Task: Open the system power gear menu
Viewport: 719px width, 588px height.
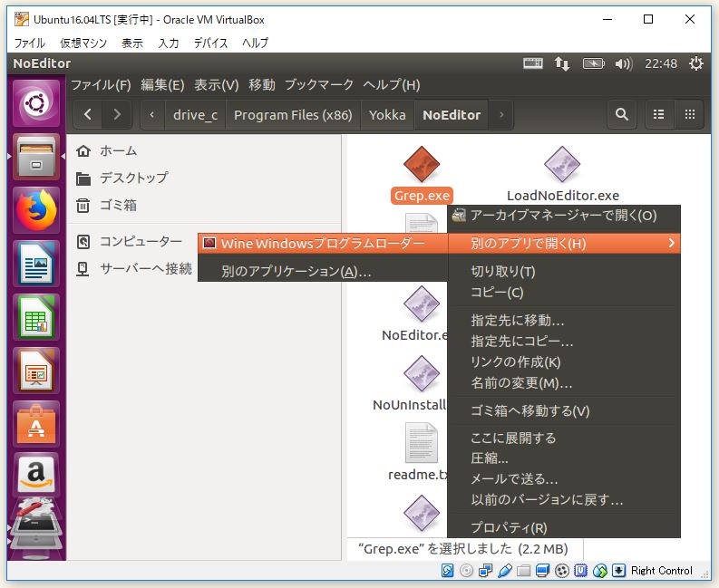Action: point(696,63)
